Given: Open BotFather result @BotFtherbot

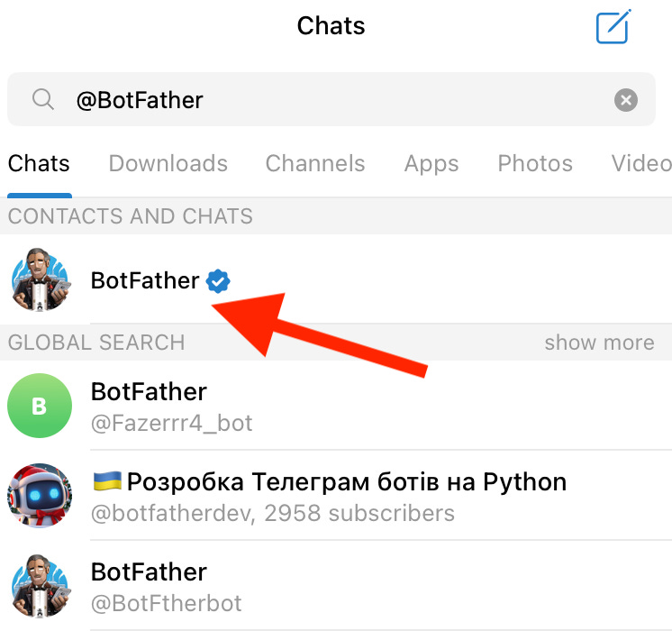Looking at the screenshot, I should click(336, 586).
